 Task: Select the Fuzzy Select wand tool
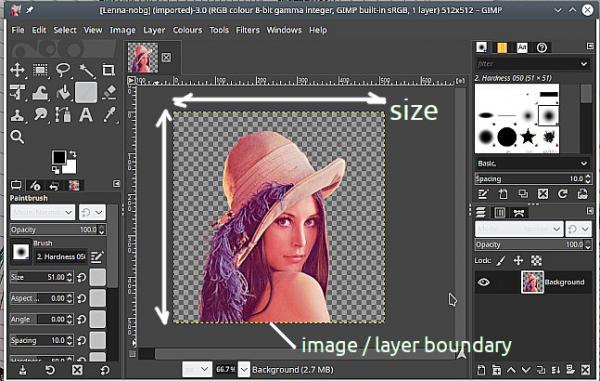click(86, 70)
